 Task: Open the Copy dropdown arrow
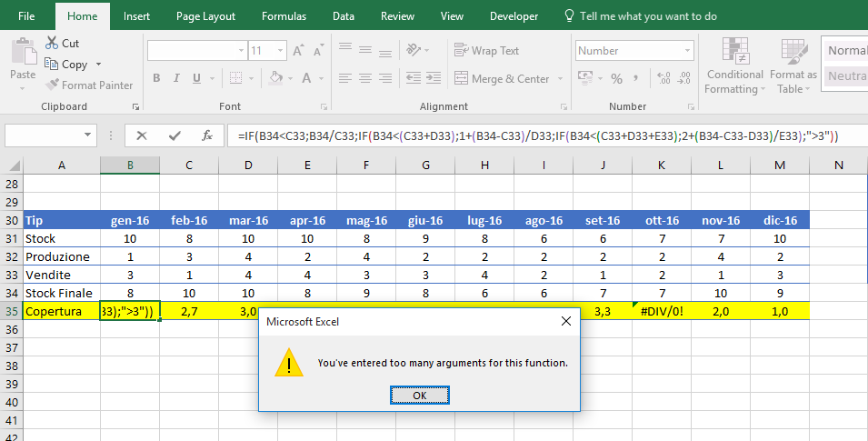coord(98,65)
